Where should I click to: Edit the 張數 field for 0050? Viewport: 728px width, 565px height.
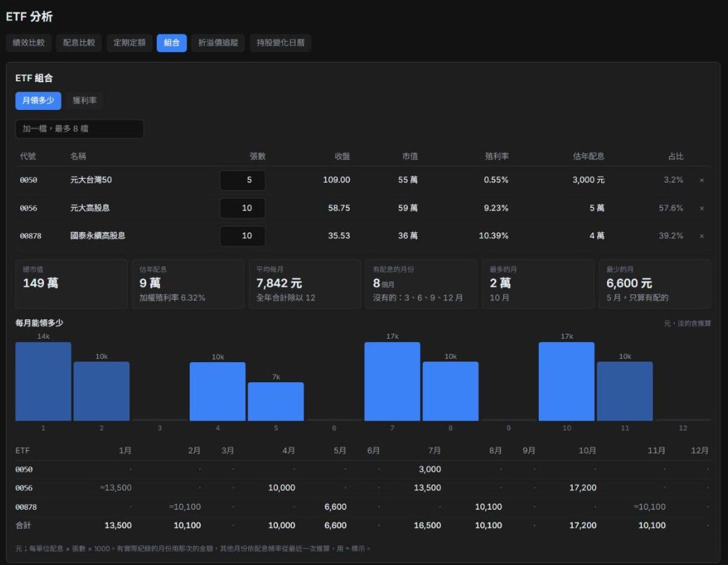point(243,180)
